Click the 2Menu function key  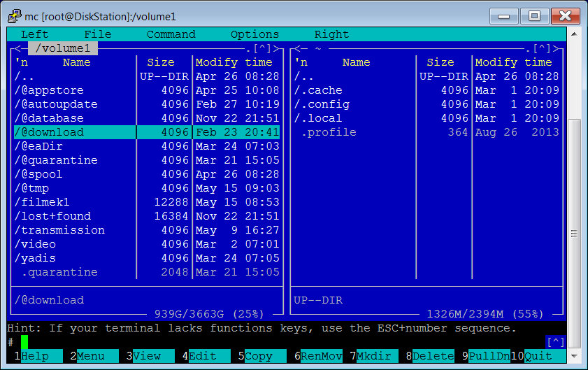pyautogui.click(x=94, y=356)
